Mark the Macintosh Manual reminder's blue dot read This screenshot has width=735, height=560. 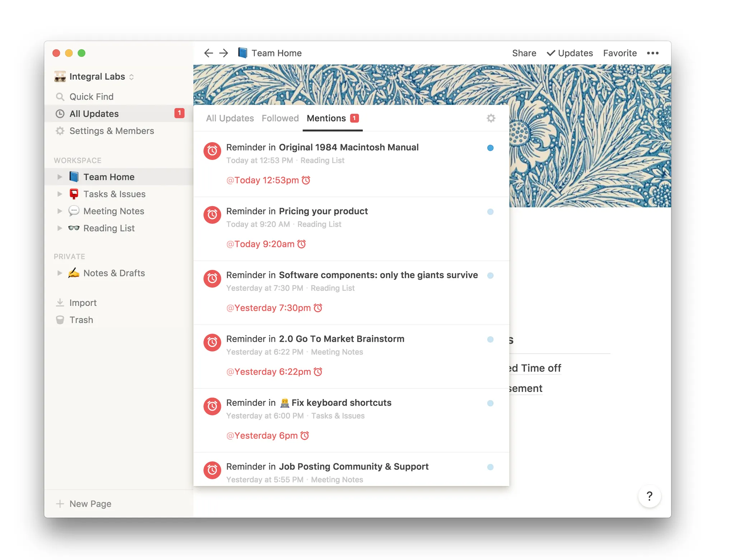coord(490,148)
